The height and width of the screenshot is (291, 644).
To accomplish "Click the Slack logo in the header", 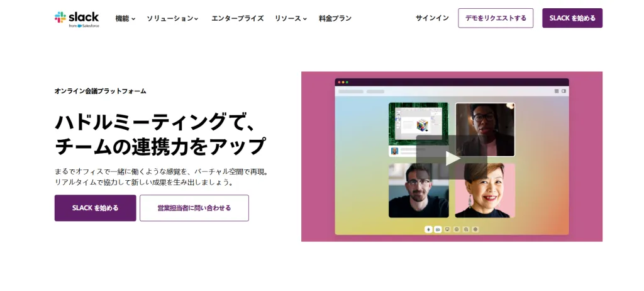I will [x=76, y=18].
